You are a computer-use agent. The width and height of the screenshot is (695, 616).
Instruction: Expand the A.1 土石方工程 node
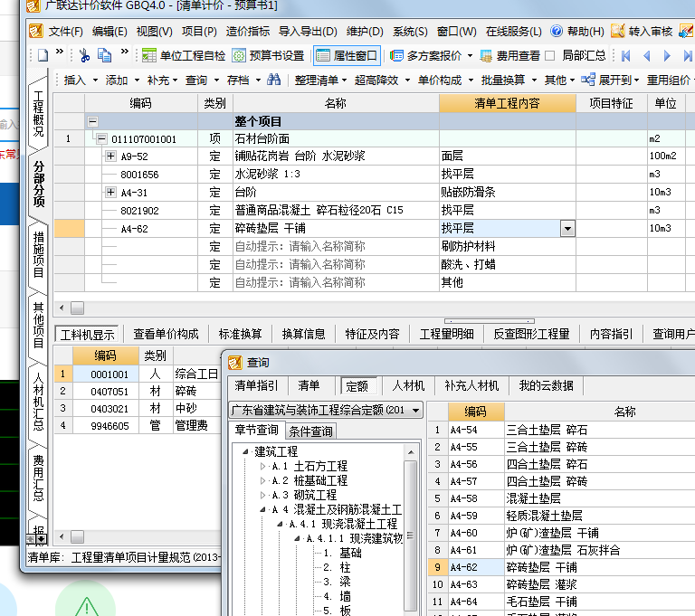pyautogui.click(x=262, y=466)
